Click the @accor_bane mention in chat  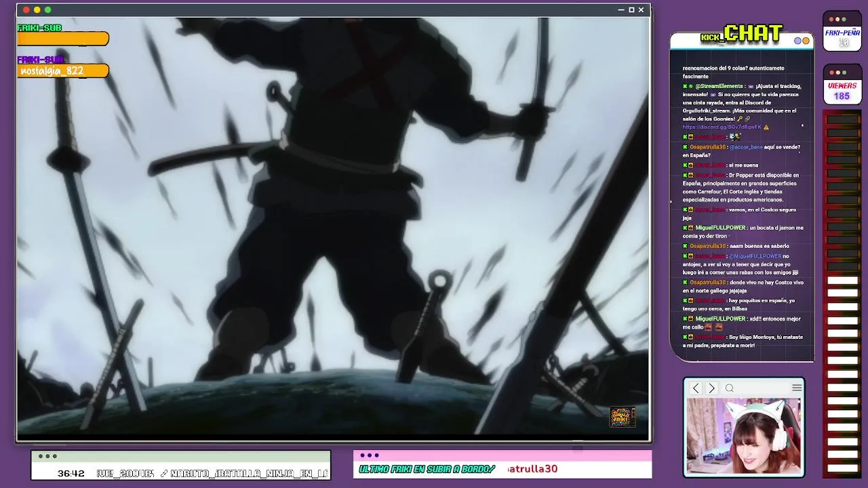pos(746,147)
